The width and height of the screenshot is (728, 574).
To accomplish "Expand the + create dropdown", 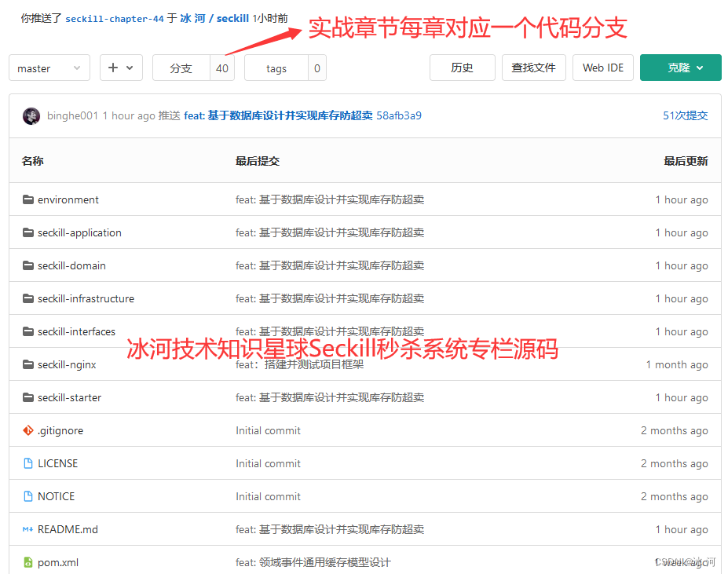I will 121,68.
